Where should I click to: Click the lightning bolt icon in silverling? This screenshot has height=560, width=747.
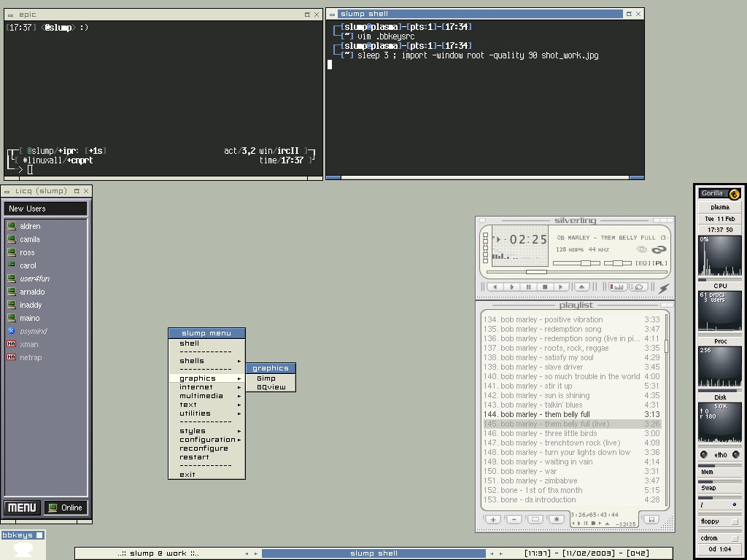coord(664,289)
